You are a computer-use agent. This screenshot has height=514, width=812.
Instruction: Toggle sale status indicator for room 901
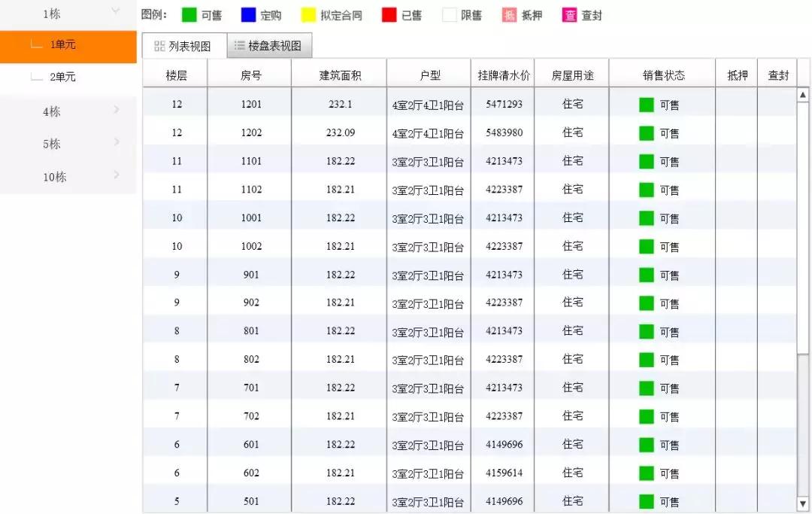646,275
